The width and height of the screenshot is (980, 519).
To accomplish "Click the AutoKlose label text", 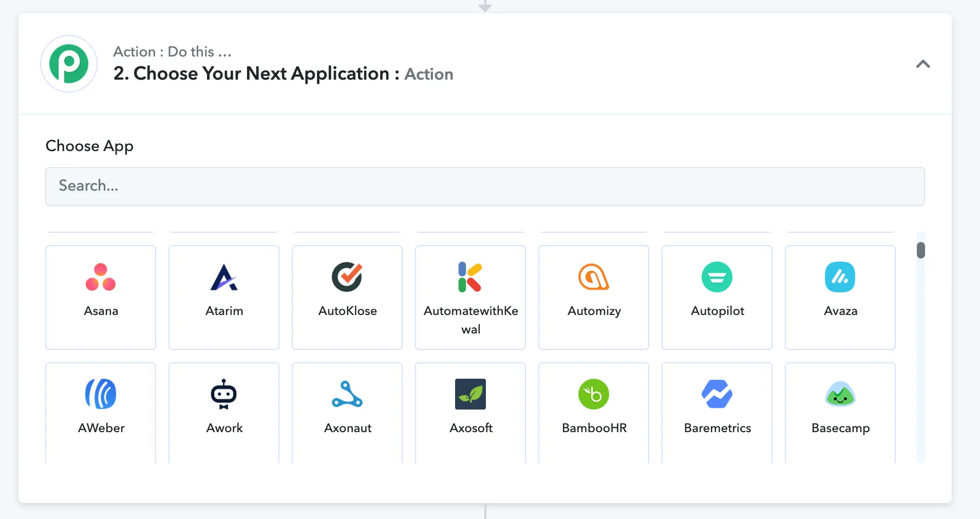I will [348, 311].
